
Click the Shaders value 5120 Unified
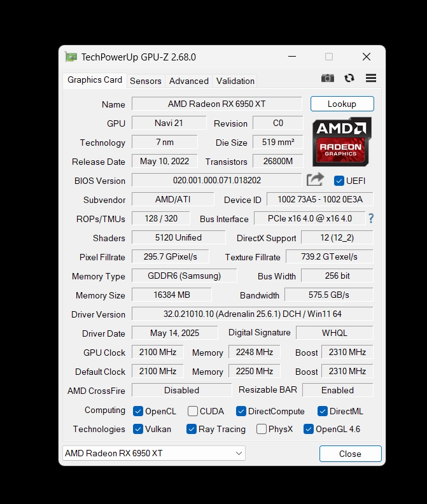(x=178, y=237)
